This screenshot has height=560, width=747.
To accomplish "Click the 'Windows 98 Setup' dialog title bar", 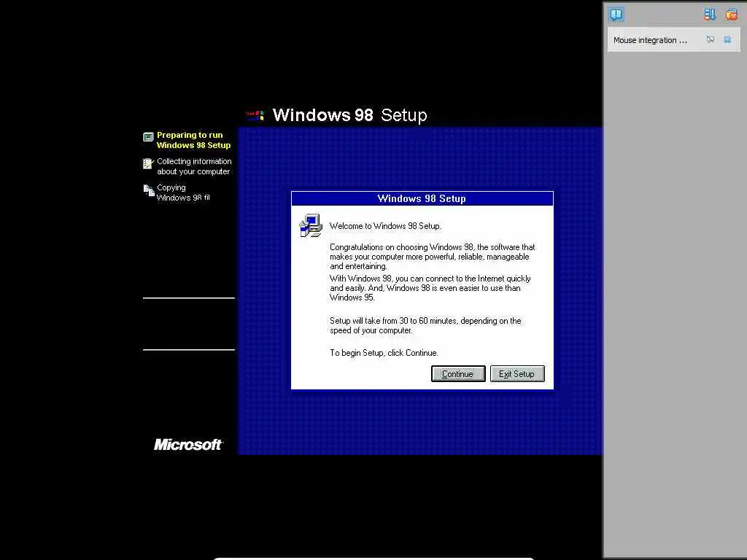I will pyautogui.click(x=422, y=198).
